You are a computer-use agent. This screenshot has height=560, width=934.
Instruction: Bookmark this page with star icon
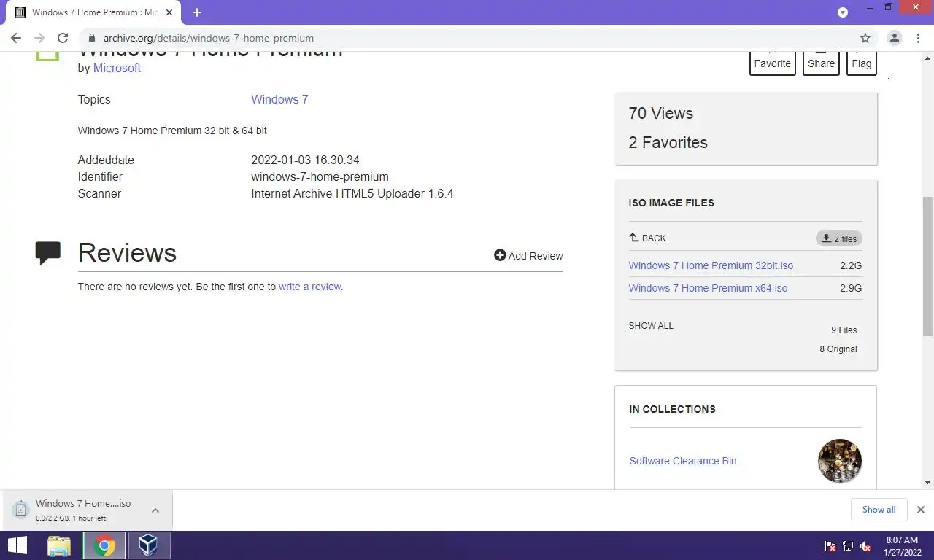[865, 38]
